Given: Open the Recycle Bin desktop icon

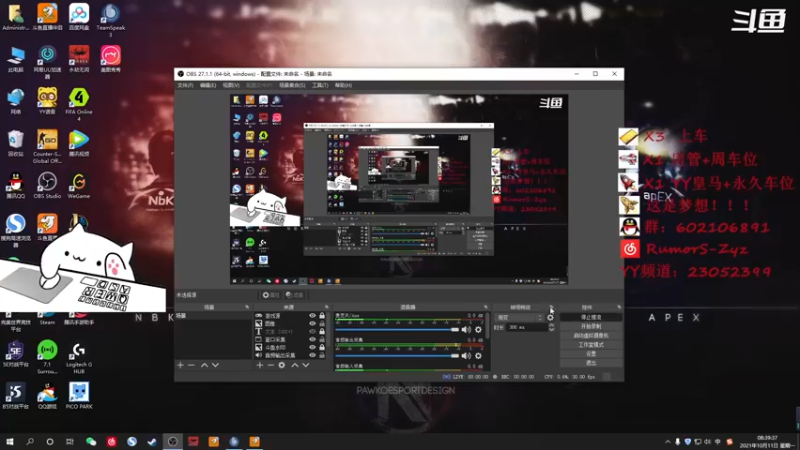Looking at the screenshot, I should [15, 143].
